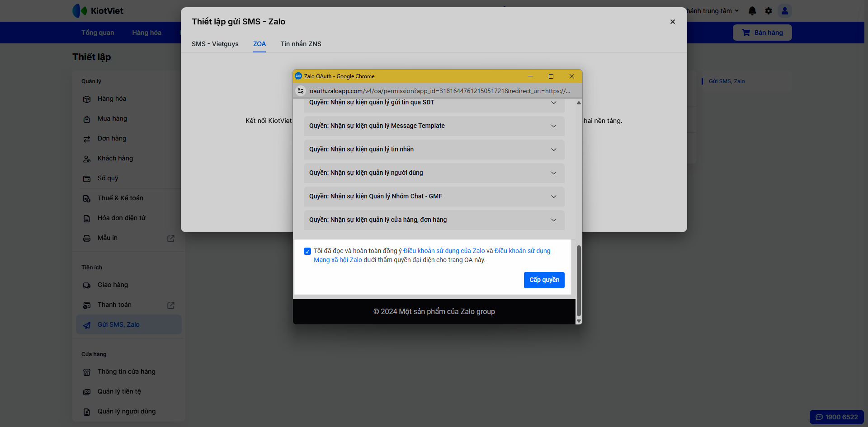868x427 pixels.
Task: Maximize the Zalo OAuth Chrome window
Action: (x=551, y=76)
